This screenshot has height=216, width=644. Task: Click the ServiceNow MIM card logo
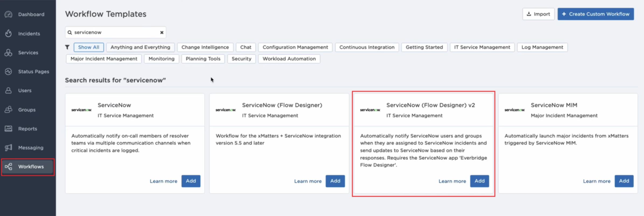(x=514, y=110)
